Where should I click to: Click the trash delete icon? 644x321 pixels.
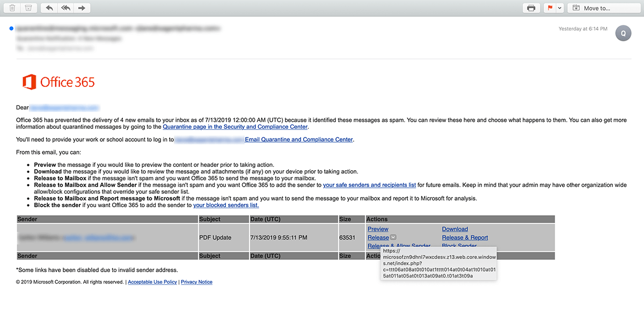[x=12, y=8]
